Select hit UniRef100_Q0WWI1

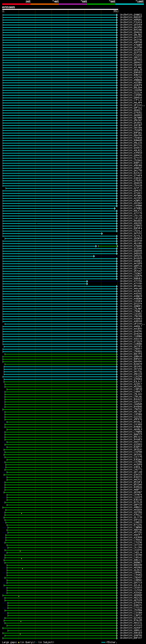point(131,15)
